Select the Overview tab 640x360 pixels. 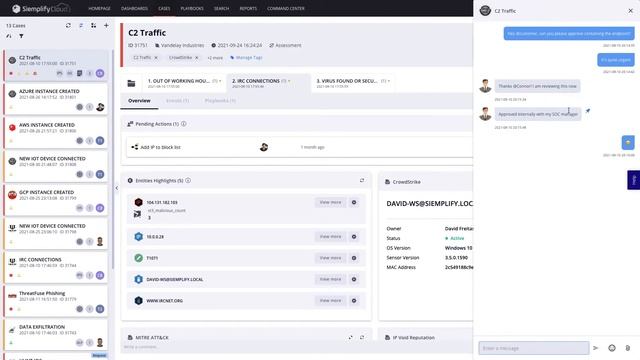pyautogui.click(x=139, y=100)
